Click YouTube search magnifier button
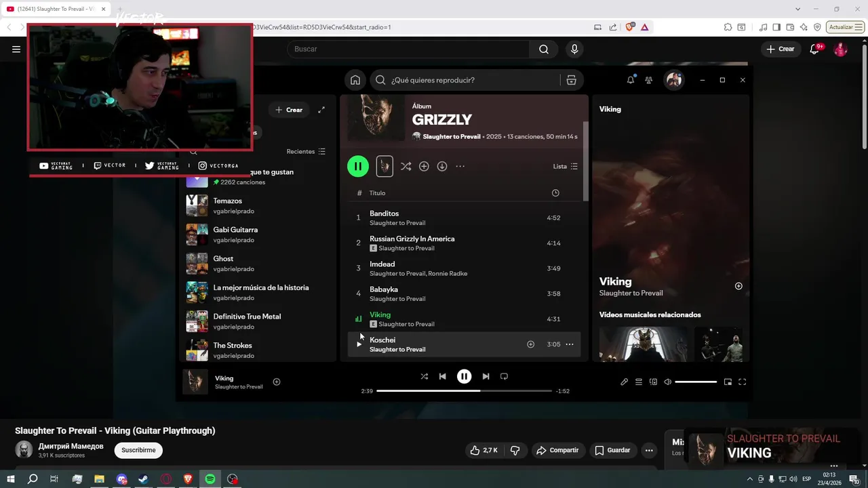Viewport: 868px width, 488px height. pos(544,49)
